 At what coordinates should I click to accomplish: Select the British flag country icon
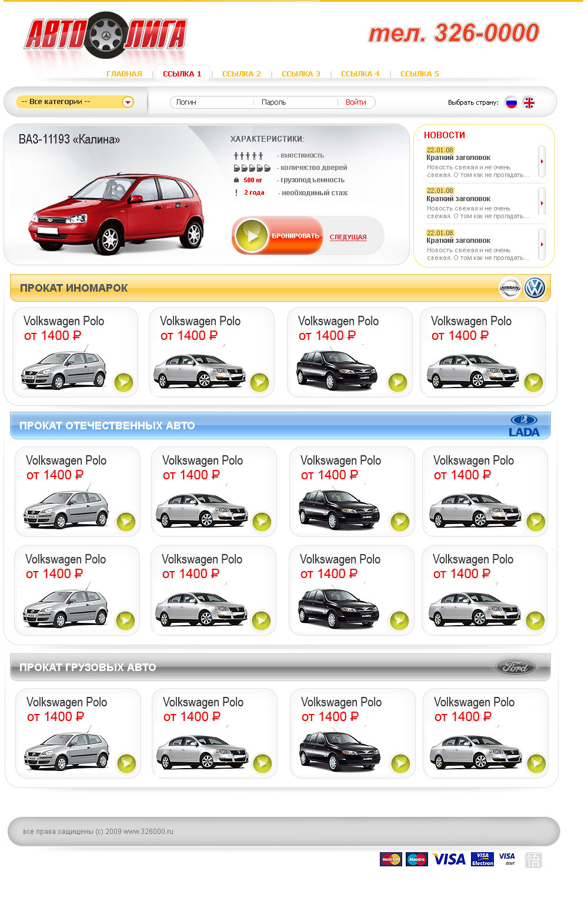pos(529,102)
